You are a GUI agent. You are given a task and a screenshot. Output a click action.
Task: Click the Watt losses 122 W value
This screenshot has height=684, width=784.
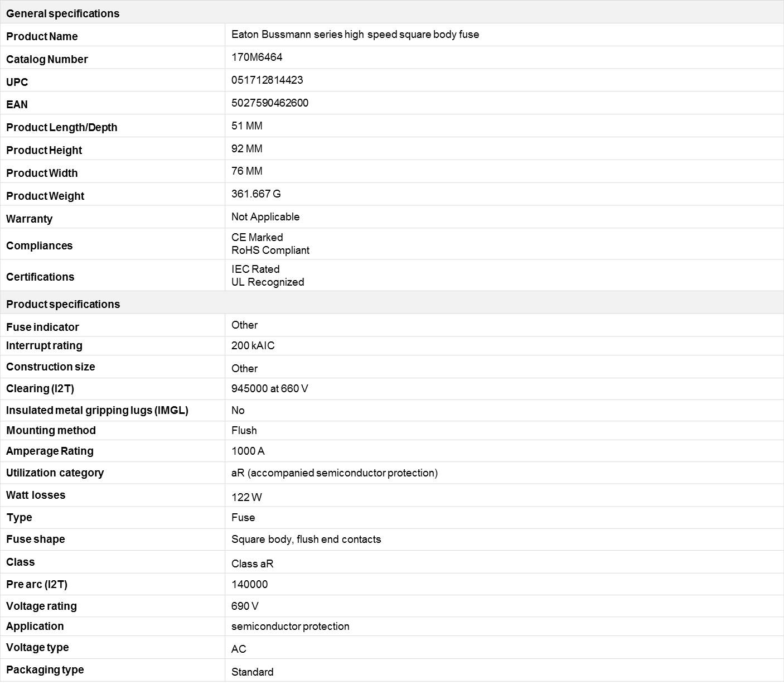coord(246,498)
